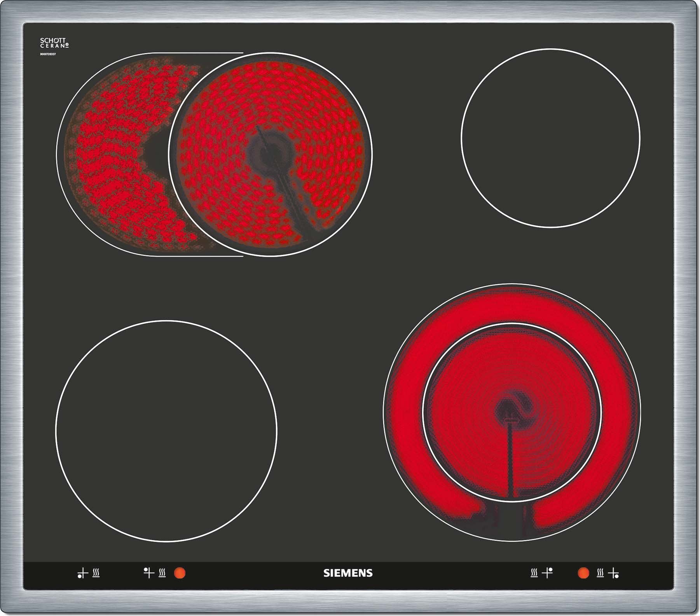The height and width of the screenshot is (616, 700).
Task: Tap the residual heat symbol for rear-left zone
Action: click(162, 573)
